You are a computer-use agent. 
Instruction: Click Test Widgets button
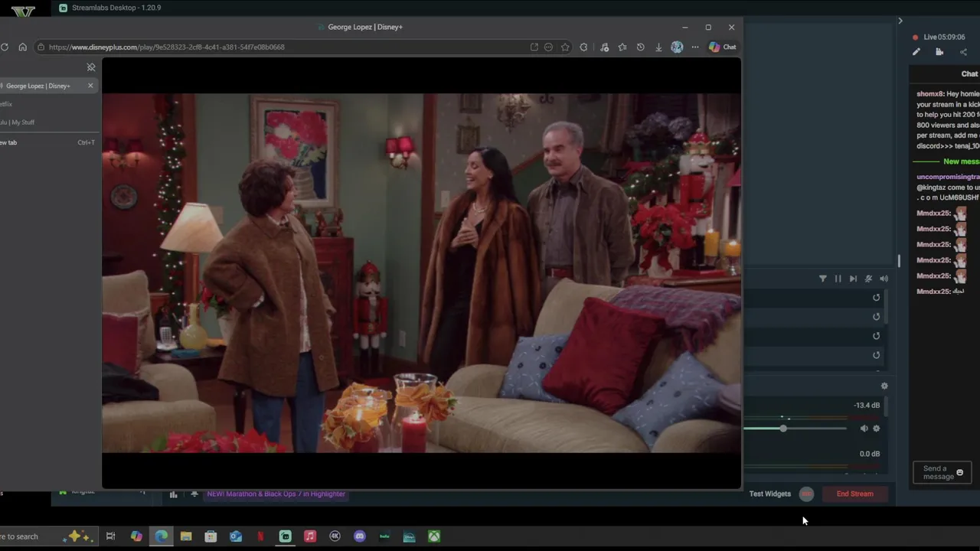pyautogui.click(x=770, y=494)
